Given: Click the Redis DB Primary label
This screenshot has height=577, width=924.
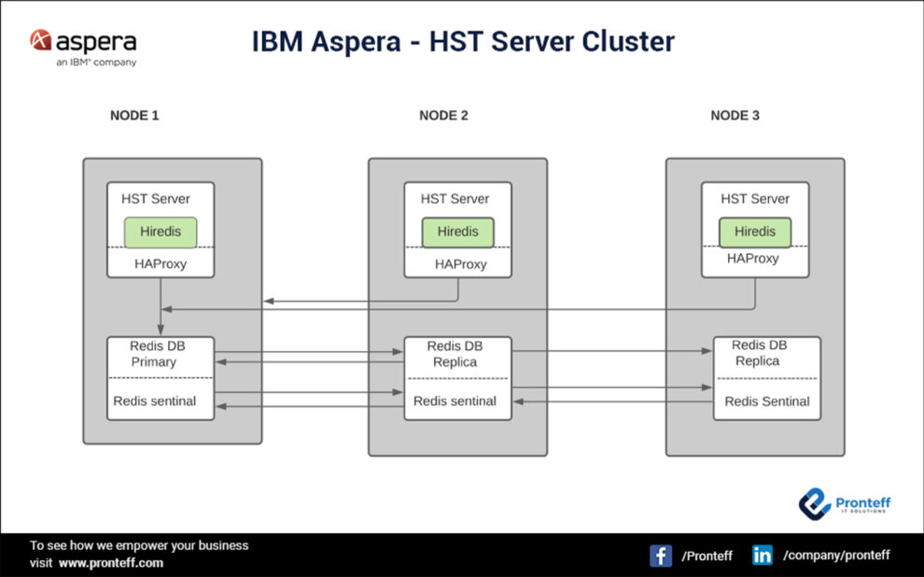Looking at the screenshot, I should [x=153, y=354].
